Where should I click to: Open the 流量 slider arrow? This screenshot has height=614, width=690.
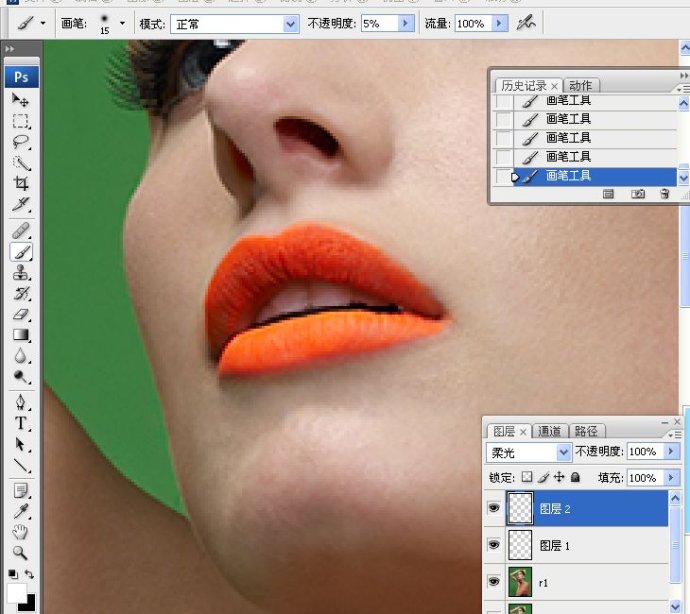499,23
